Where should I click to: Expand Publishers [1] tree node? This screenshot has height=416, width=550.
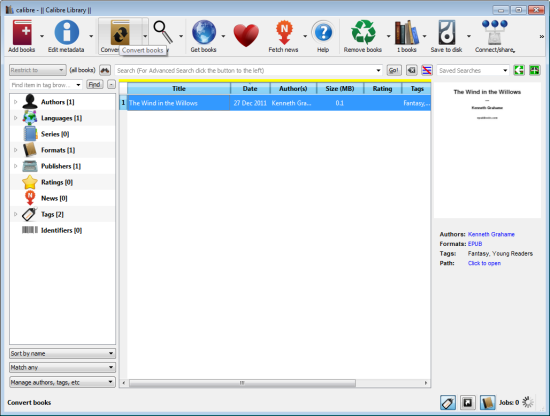pyautogui.click(x=15, y=166)
